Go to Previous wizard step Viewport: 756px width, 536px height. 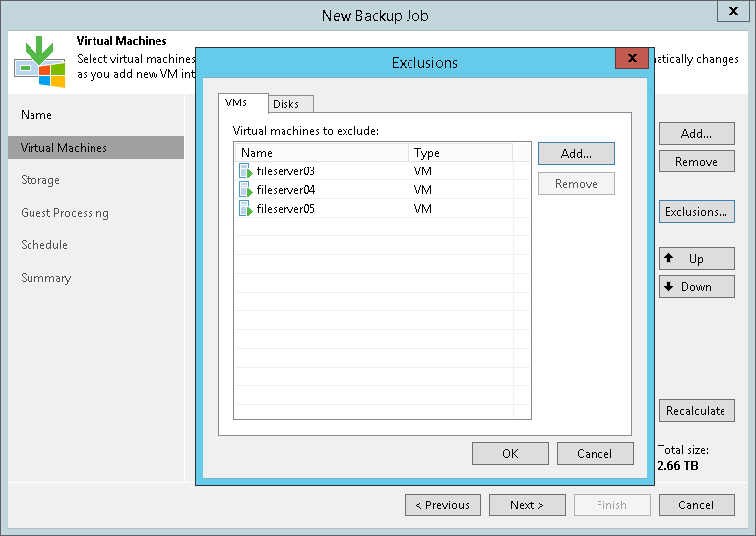coord(443,505)
